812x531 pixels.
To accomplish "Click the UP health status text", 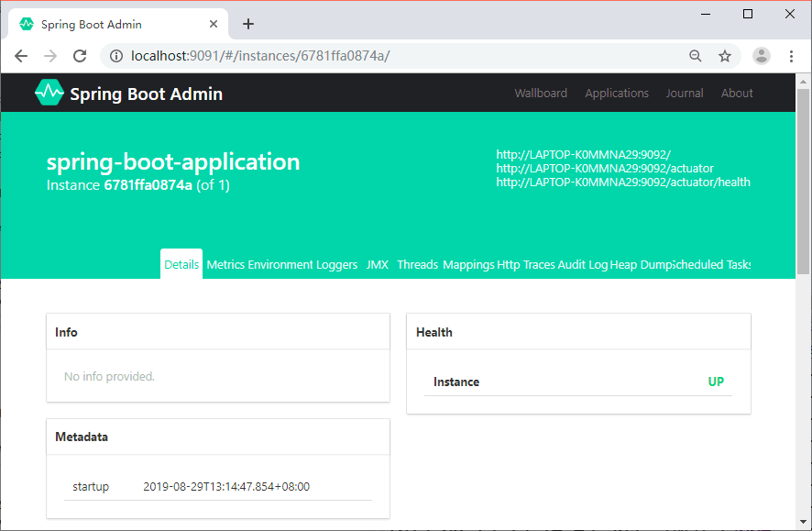I will [x=716, y=382].
